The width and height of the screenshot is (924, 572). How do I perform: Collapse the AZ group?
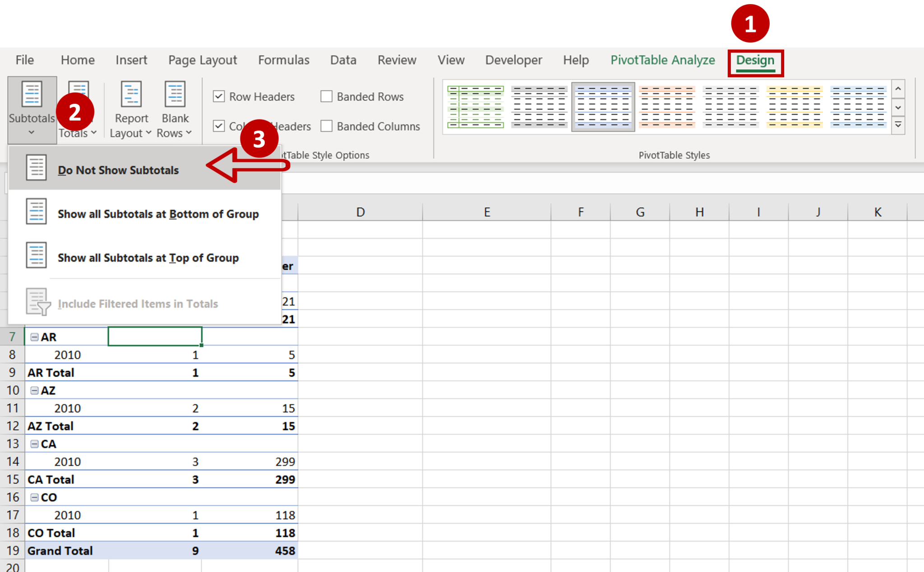pyautogui.click(x=34, y=391)
